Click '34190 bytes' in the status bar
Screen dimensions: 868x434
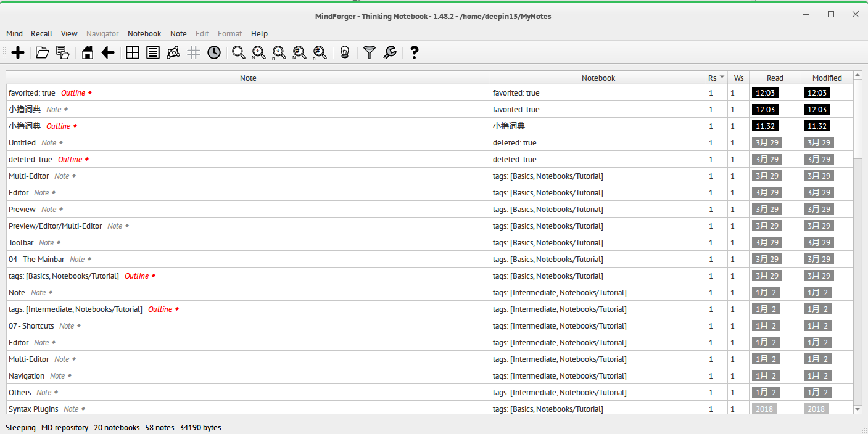[x=200, y=427]
